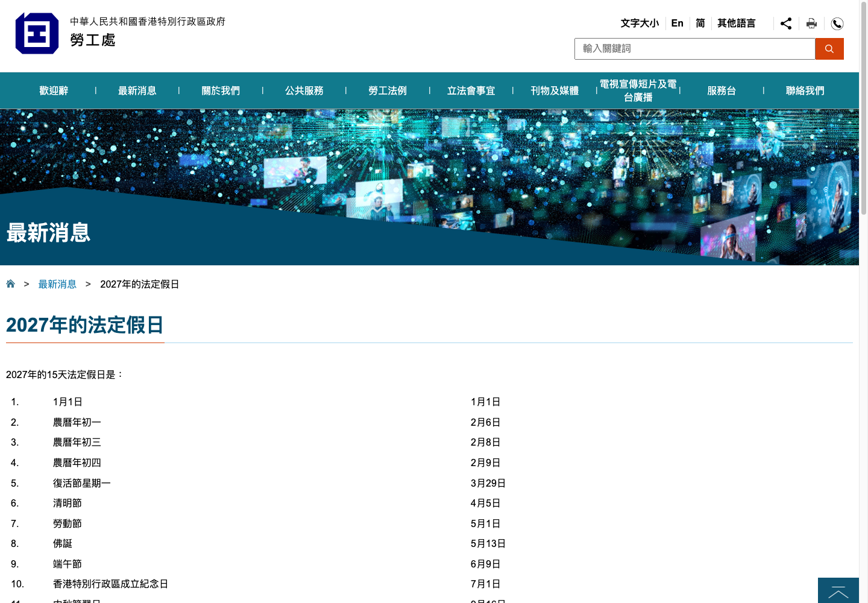Click the 佛誕 holiday text

63,543
